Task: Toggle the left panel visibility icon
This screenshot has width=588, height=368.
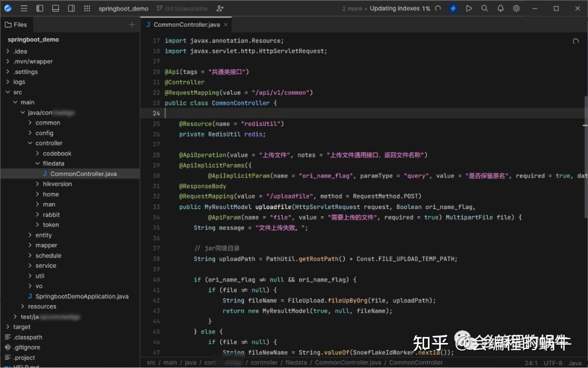Action: tap(39, 8)
